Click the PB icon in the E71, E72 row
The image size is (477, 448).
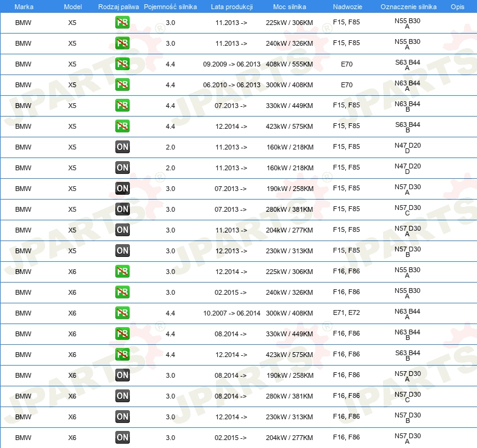[x=122, y=313]
